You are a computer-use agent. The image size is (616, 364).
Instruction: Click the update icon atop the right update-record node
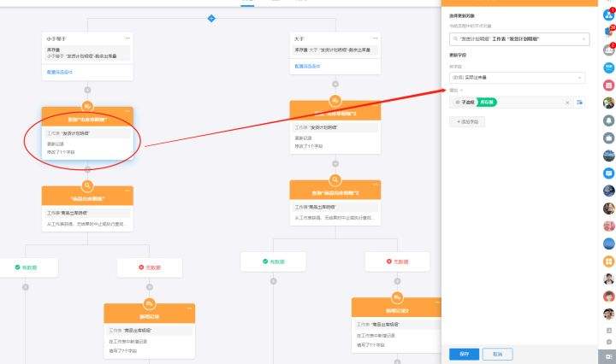335,101
